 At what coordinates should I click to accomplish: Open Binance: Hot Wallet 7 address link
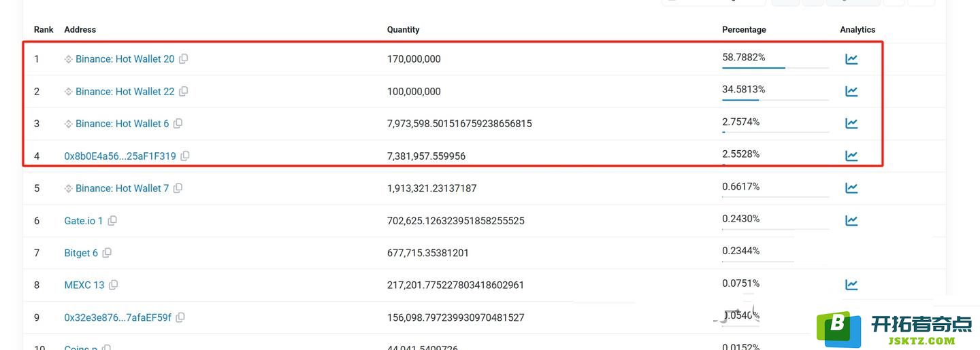pos(122,188)
